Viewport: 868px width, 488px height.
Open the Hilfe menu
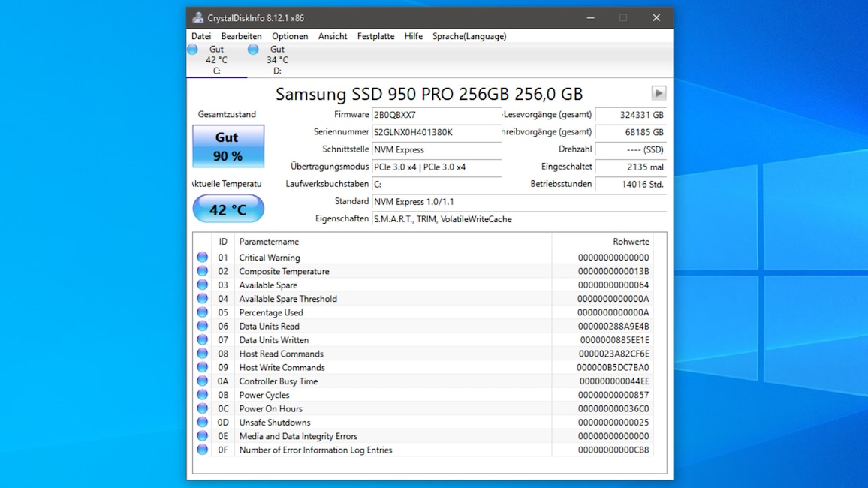click(x=414, y=36)
